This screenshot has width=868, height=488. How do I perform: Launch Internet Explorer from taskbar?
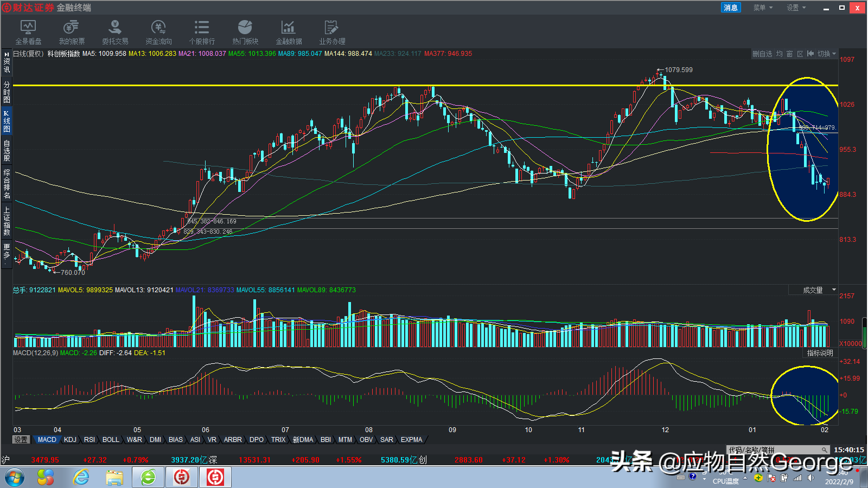[x=81, y=477]
